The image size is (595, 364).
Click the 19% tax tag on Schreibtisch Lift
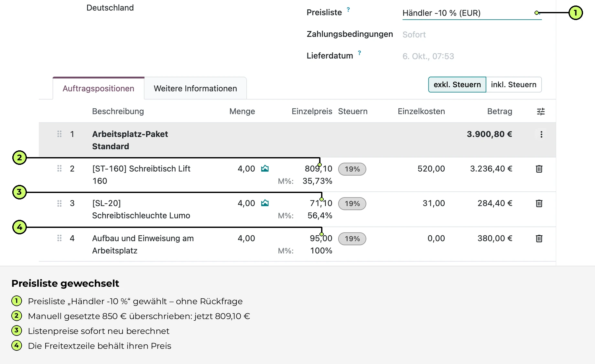pyautogui.click(x=352, y=169)
